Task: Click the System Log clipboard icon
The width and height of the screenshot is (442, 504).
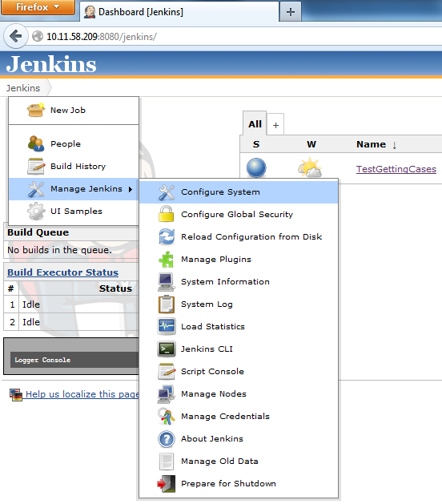Action: (167, 304)
